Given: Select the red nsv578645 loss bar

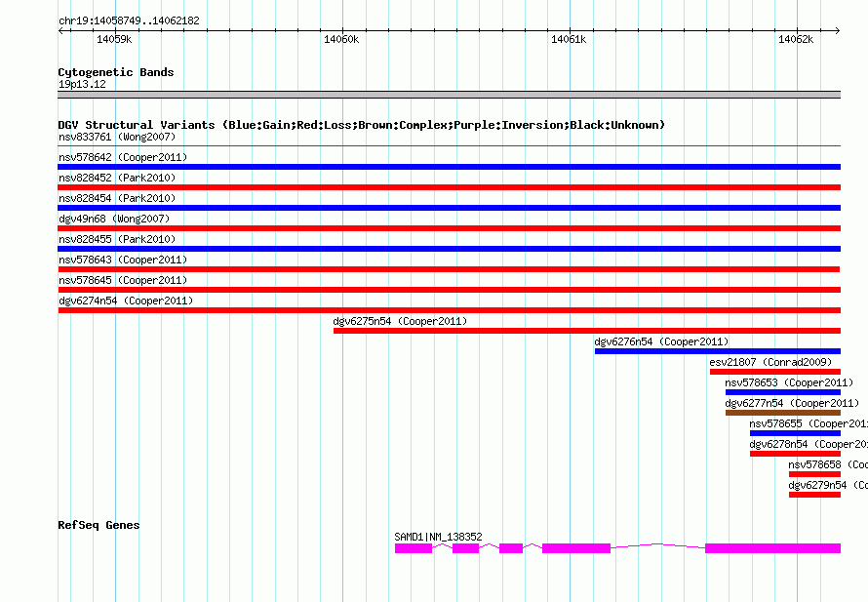Looking at the screenshot, I should pyautogui.click(x=449, y=290).
